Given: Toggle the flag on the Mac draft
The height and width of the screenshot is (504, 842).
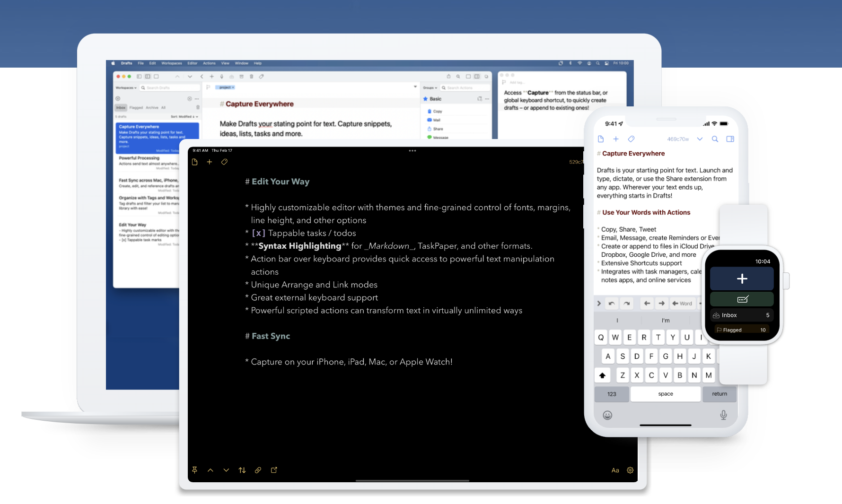Looking at the screenshot, I should pyautogui.click(x=208, y=87).
